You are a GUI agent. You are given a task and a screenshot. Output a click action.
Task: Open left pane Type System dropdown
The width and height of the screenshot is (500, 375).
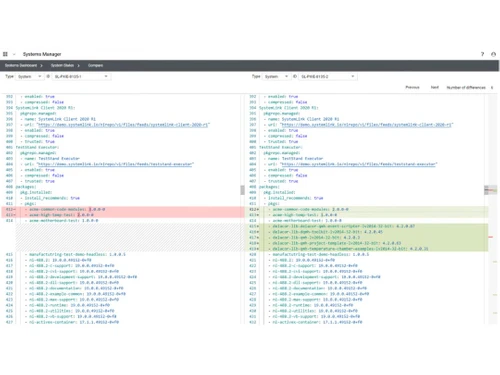click(x=29, y=77)
